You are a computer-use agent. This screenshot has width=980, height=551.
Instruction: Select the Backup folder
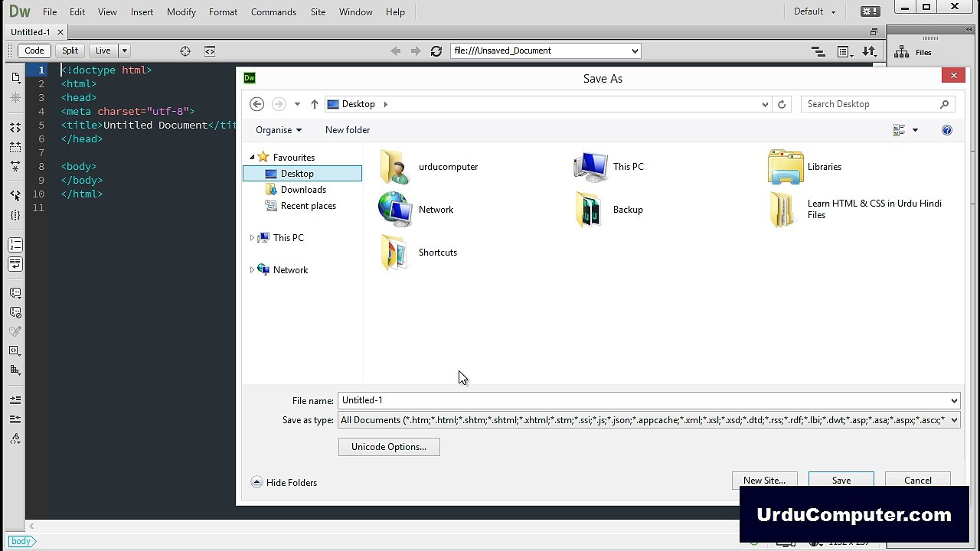click(x=609, y=210)
